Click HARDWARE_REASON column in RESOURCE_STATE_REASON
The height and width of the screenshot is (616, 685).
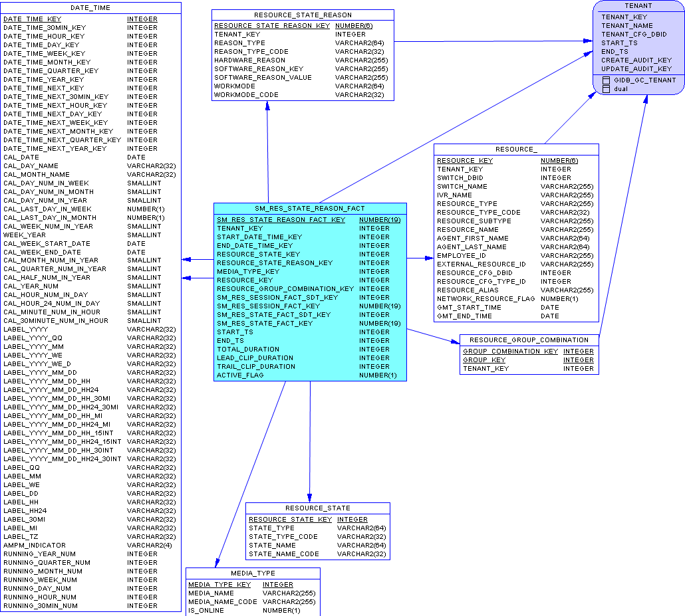tap(249, 60)
